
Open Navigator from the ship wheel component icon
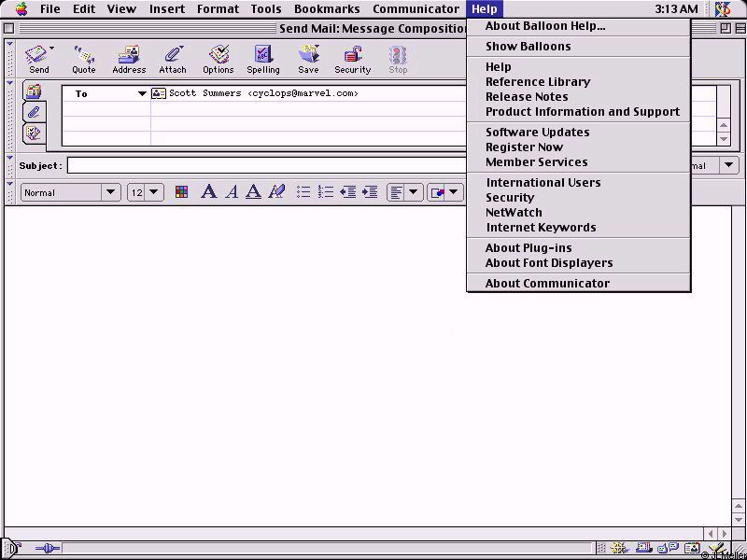pos(618,549)
